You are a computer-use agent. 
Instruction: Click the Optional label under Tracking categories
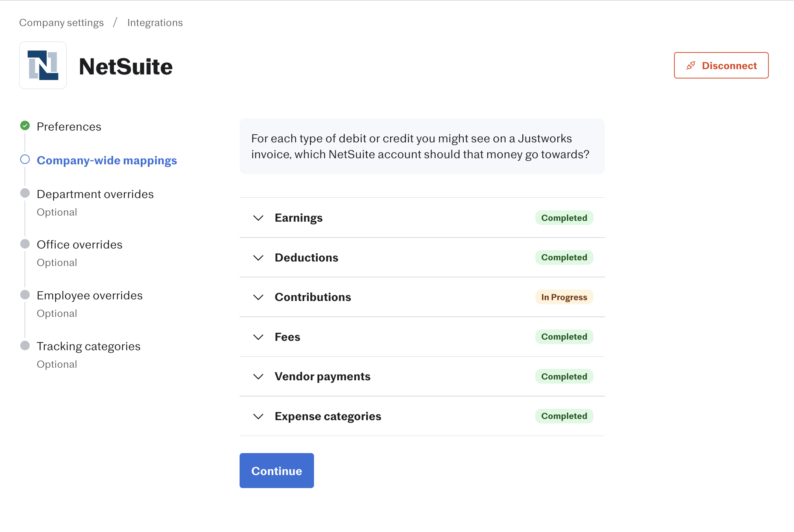point(57,364)
